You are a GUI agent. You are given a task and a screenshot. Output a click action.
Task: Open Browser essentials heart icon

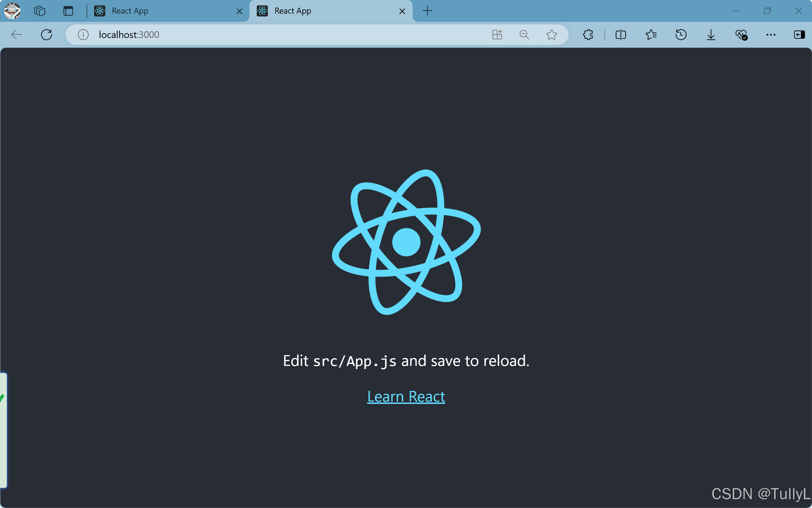click(x=741, y=35)
